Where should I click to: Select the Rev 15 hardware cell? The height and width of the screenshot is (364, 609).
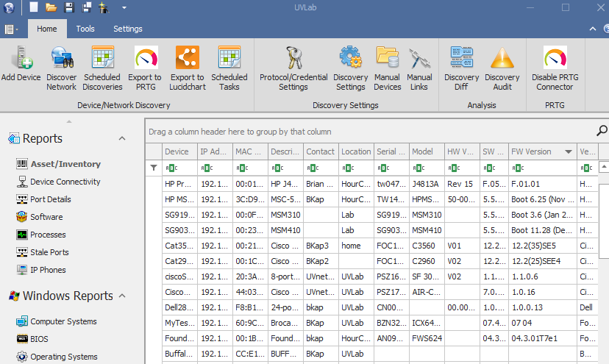pyautogui.click(x=462, y=184)
